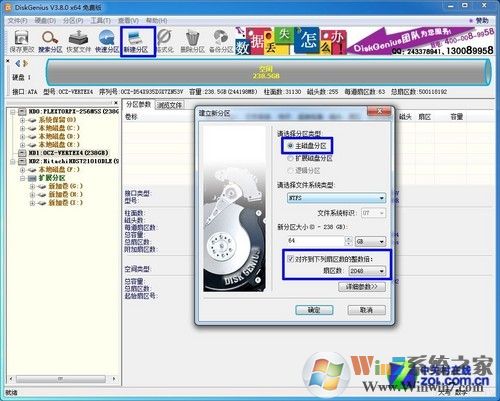Open the 工具(T) menu
The image size is (500, 401).
coord(101,21)
